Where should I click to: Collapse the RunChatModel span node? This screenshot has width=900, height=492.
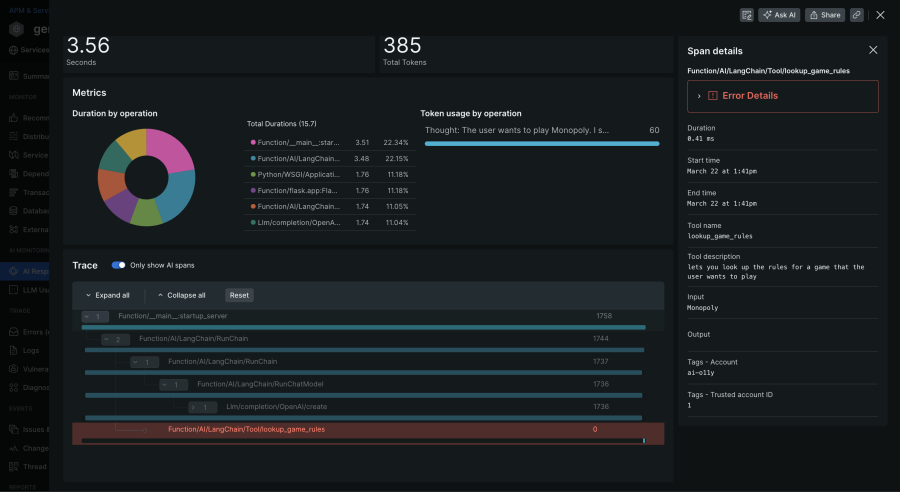tap(165, 384)
